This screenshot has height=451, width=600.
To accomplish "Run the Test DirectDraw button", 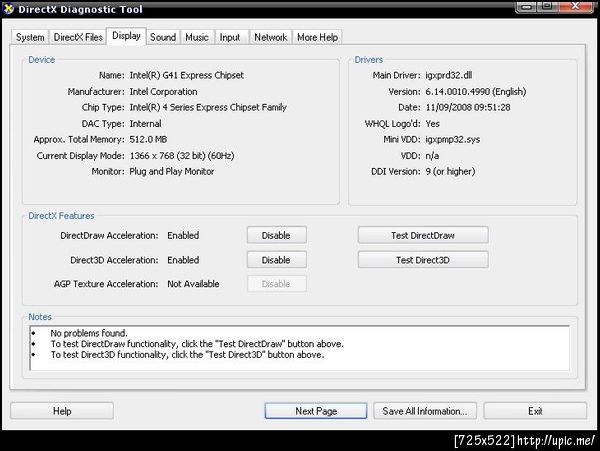I will pos(423,235).
